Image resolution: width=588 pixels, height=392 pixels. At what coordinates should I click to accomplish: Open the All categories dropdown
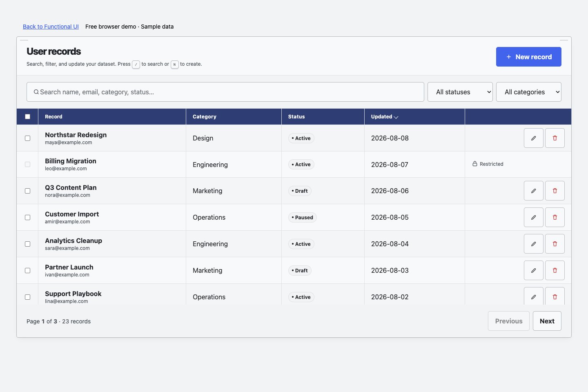(529, 92)
